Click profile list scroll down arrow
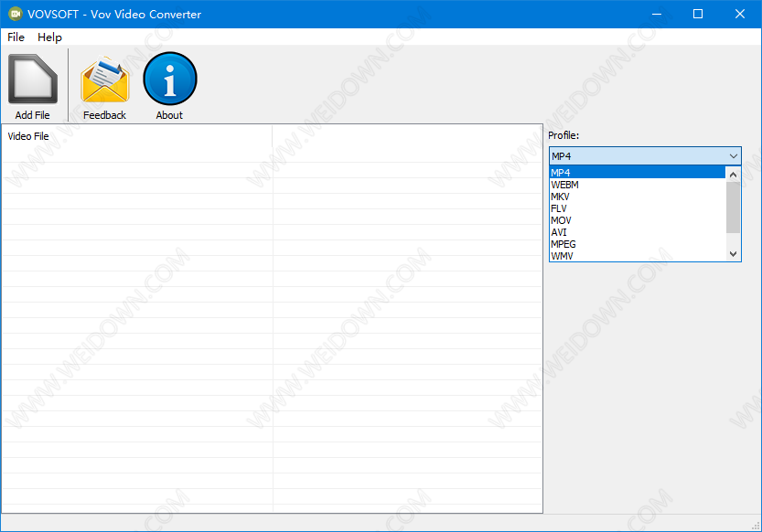 pos(734,254)
